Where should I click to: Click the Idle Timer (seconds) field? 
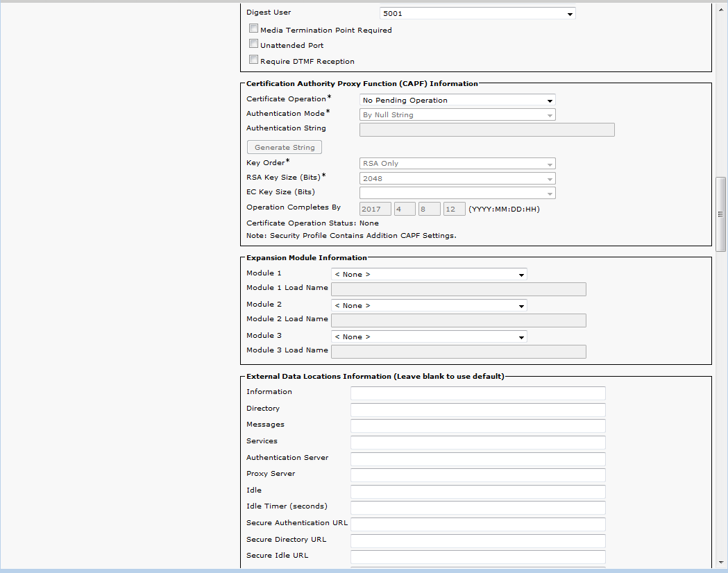477,508
